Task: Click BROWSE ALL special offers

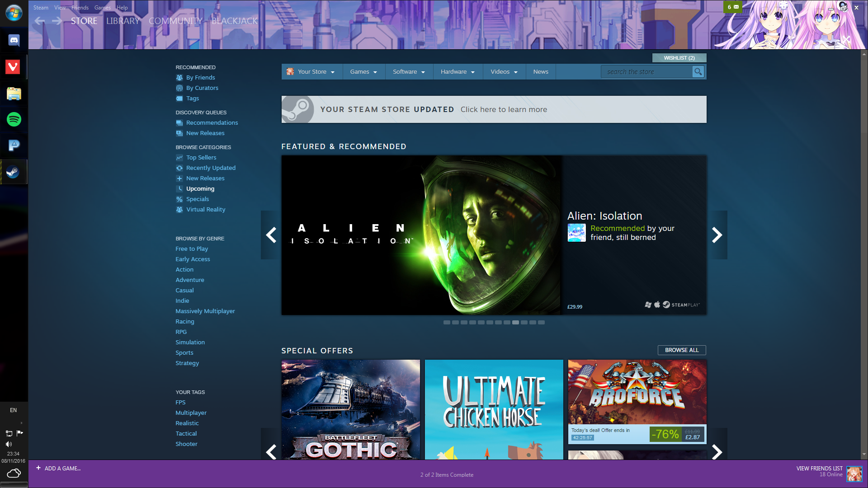Action: (x=682, y=350)
